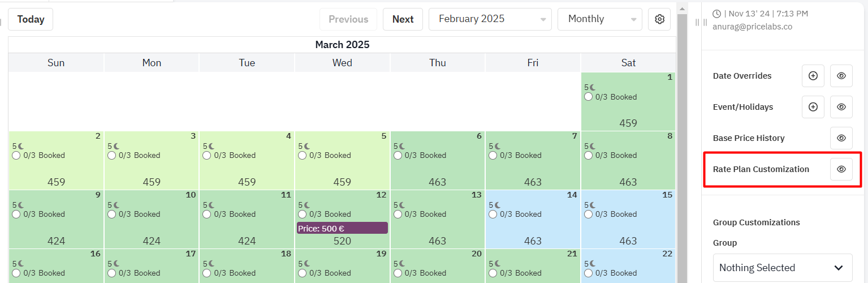The image size is (868, 283).
Task: Add a new Date Override
Action: [813, 76]
